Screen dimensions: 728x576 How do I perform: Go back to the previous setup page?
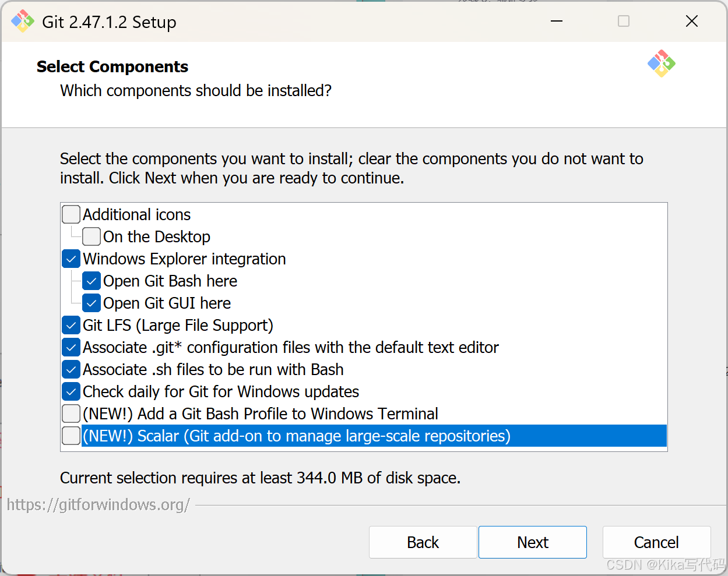(x=423, y=542)
